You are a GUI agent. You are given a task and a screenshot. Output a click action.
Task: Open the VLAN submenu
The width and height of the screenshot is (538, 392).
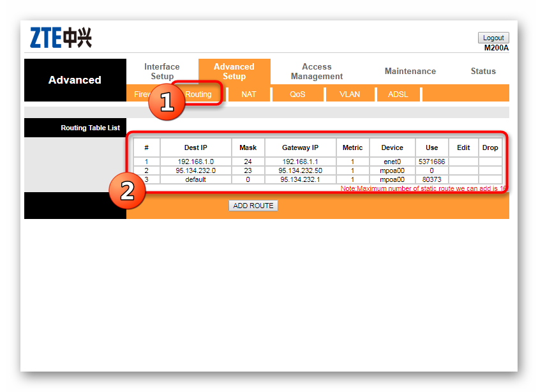350,94
